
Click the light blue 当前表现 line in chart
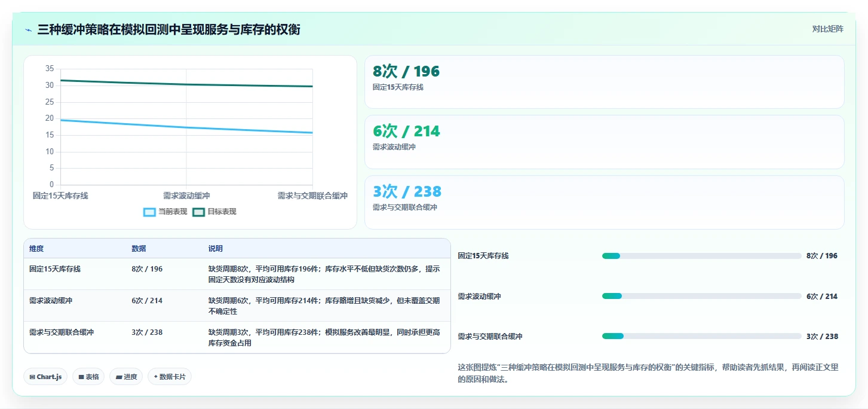pos(186,127)
